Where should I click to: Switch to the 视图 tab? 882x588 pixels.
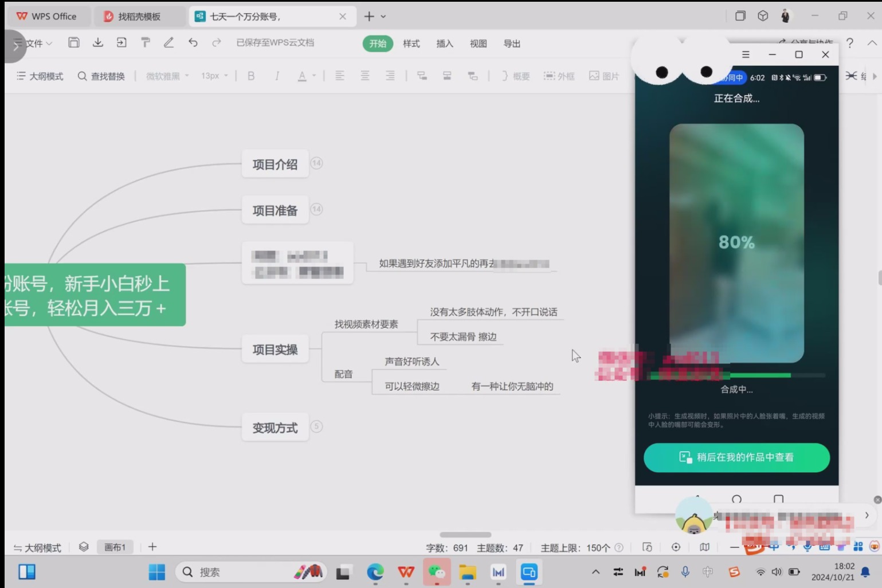tap(479, 44)
